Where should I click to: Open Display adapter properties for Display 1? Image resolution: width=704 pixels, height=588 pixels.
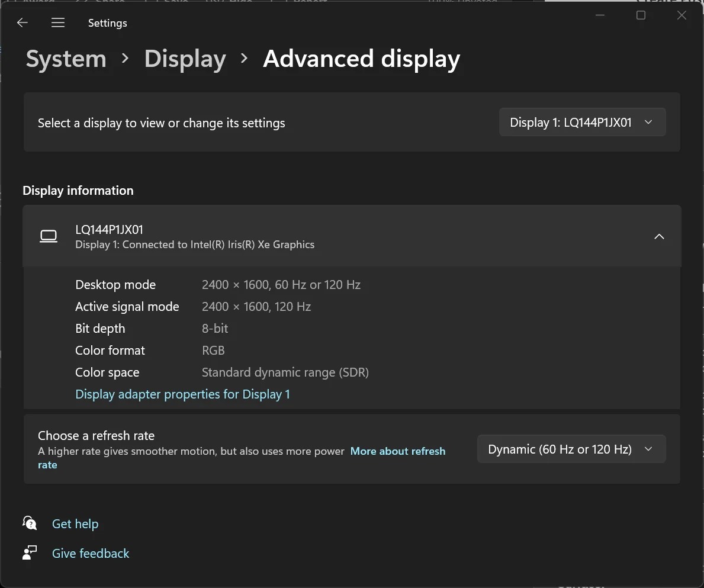182,394
